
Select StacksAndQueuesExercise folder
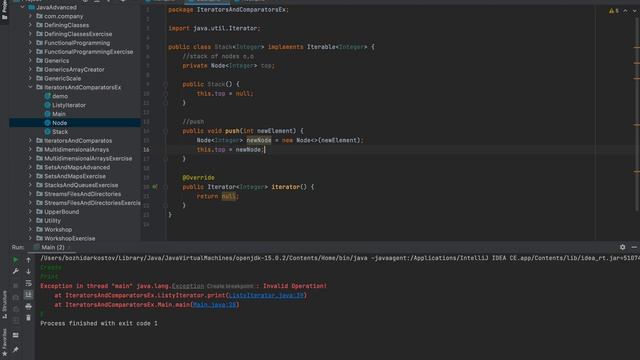point(81,185)
